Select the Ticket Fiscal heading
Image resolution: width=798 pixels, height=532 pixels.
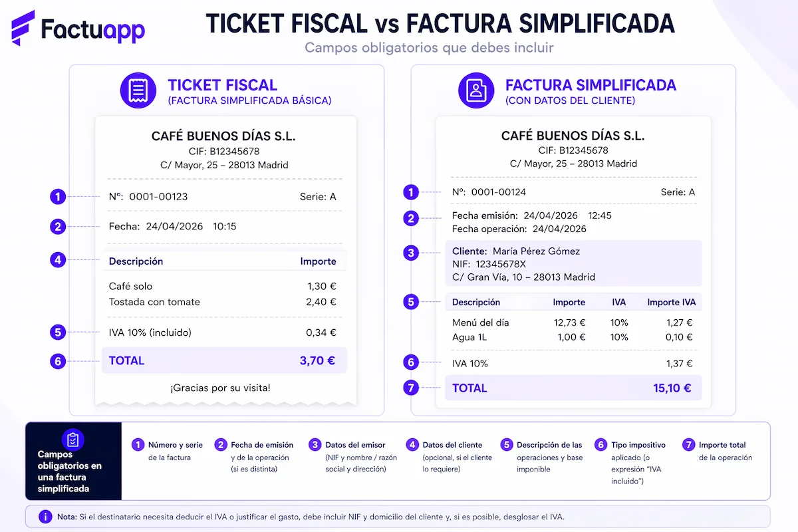click(222, 85)
